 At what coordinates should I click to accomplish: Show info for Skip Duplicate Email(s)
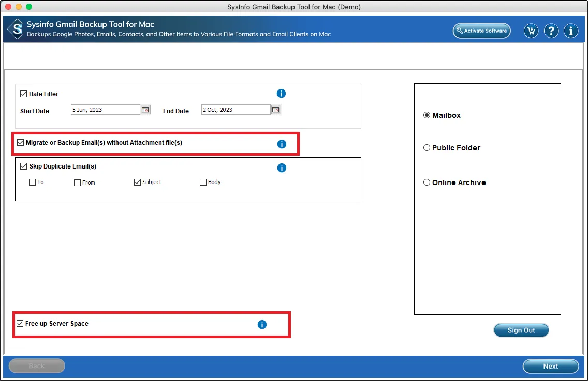[282, 168]
